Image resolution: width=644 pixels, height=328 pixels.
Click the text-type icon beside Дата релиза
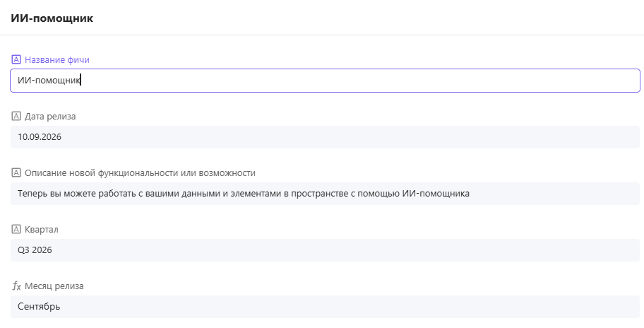pyautogui.click(x=16, y=117)
